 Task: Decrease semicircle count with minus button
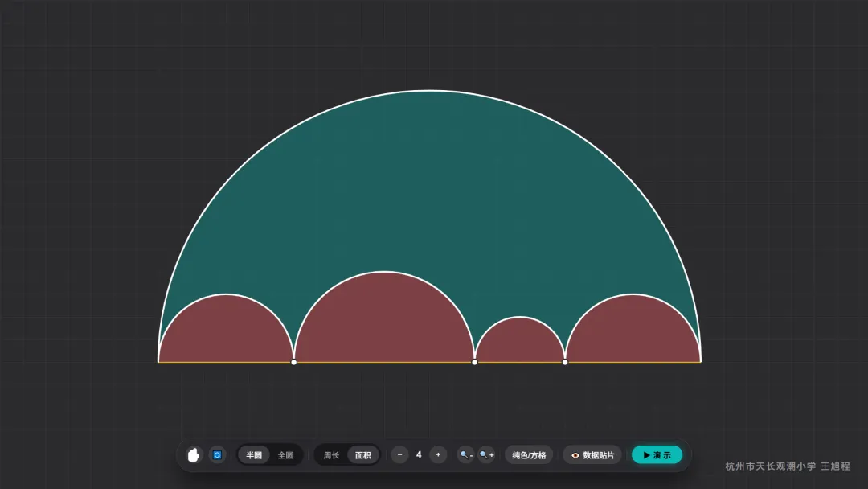tap(399, 454)
